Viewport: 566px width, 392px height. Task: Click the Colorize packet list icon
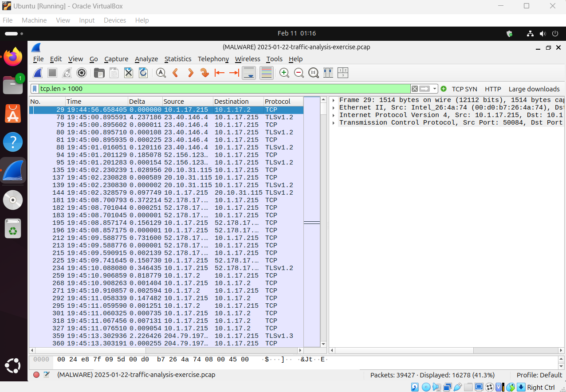pos(266,73)
